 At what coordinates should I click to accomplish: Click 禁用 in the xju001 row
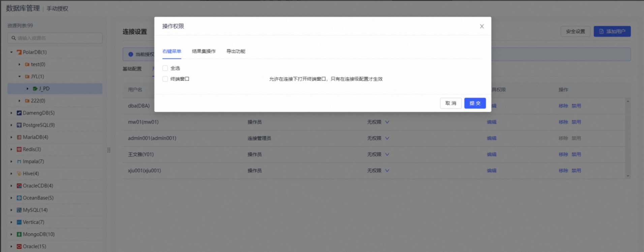pyautogui.click(x=576, y=171)
